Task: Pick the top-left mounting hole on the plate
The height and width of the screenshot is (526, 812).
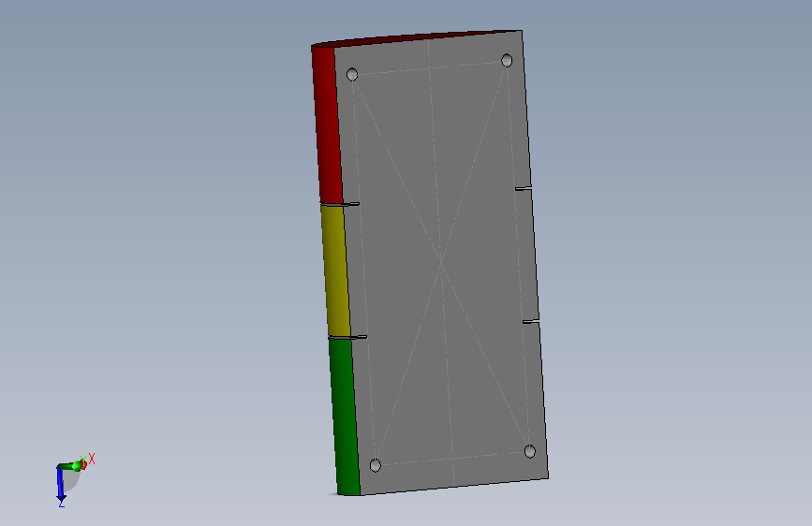Action: (x=352, y=75)
